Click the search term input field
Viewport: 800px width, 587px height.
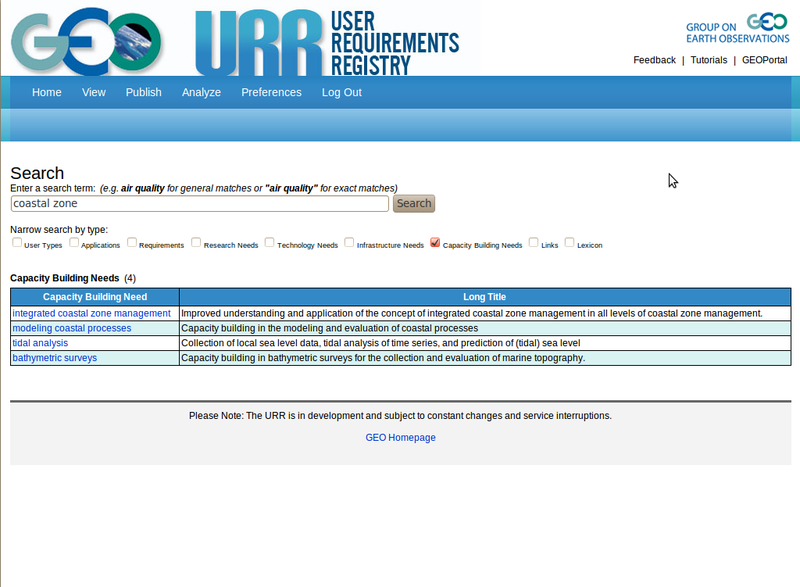click(x=199, y=203)
